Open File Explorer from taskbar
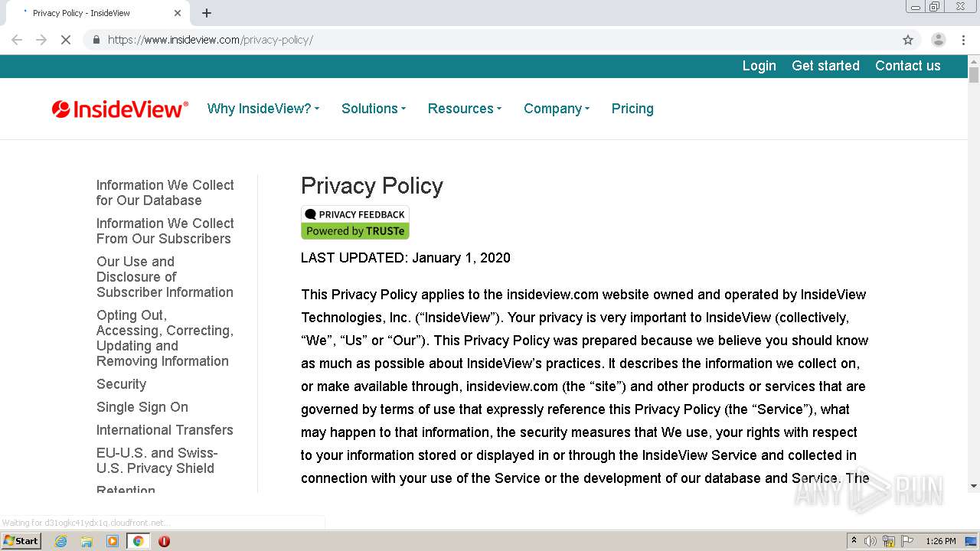 [87, 541]
